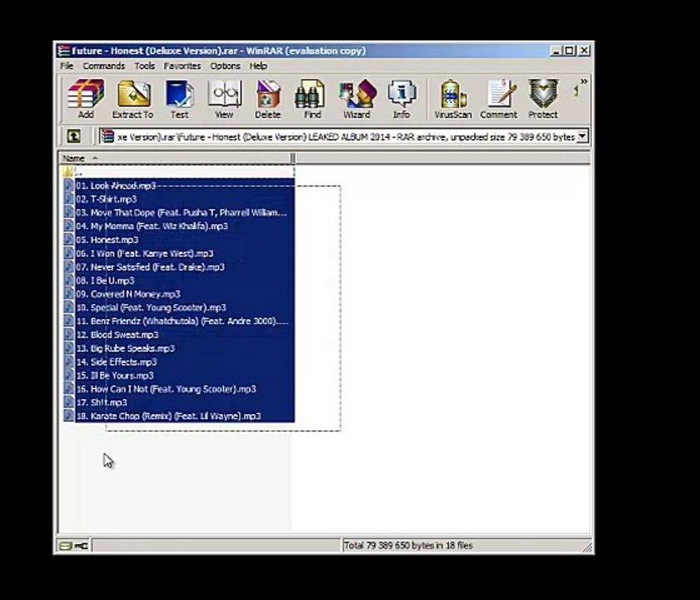
Task: Click the archive path address field
Action: (x=343, y=137)
